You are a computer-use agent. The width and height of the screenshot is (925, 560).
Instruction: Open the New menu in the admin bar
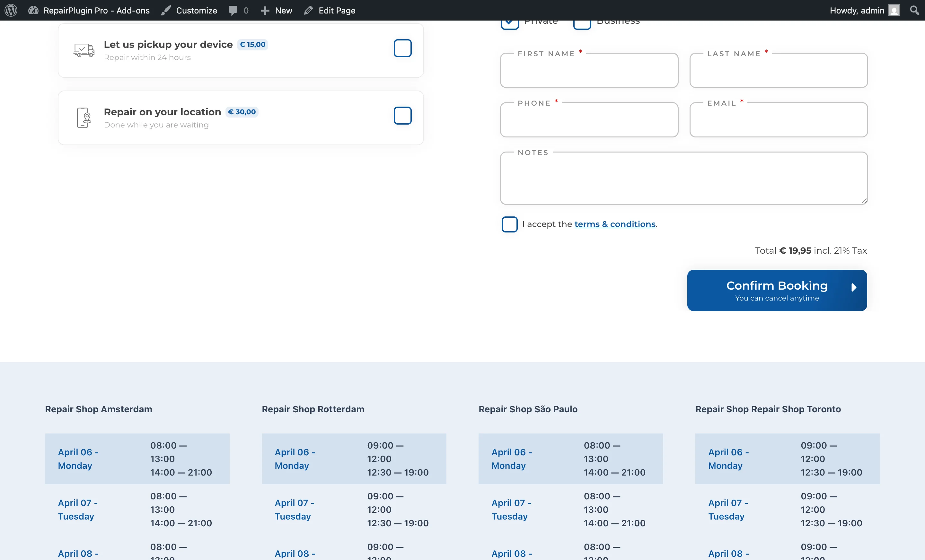pyautogui.click(x=276, y=10)
